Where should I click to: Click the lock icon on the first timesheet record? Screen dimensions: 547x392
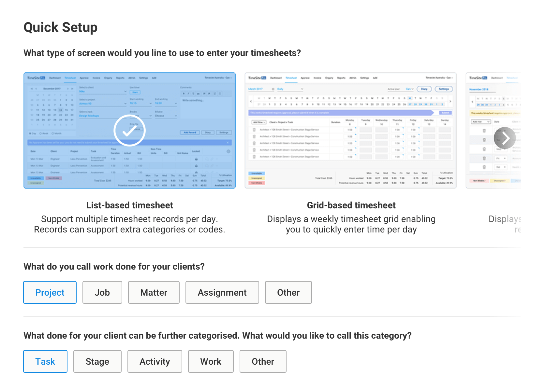pyautogui.click(x=196, y=159)
